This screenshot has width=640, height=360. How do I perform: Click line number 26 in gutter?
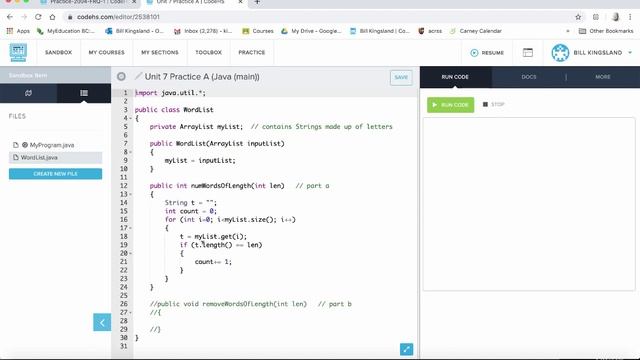pyautogui.click(x=124, y=304)
